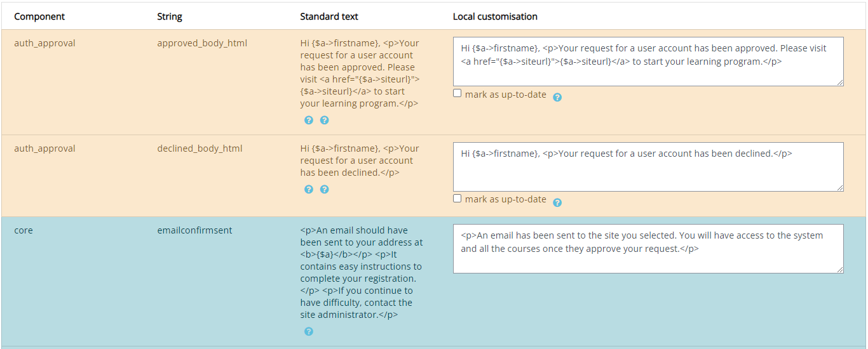The width and height of the screenshot is (868, 349).
Task: Tick mark as up-to-date for declined_body_html
Action: coord(458,199)
